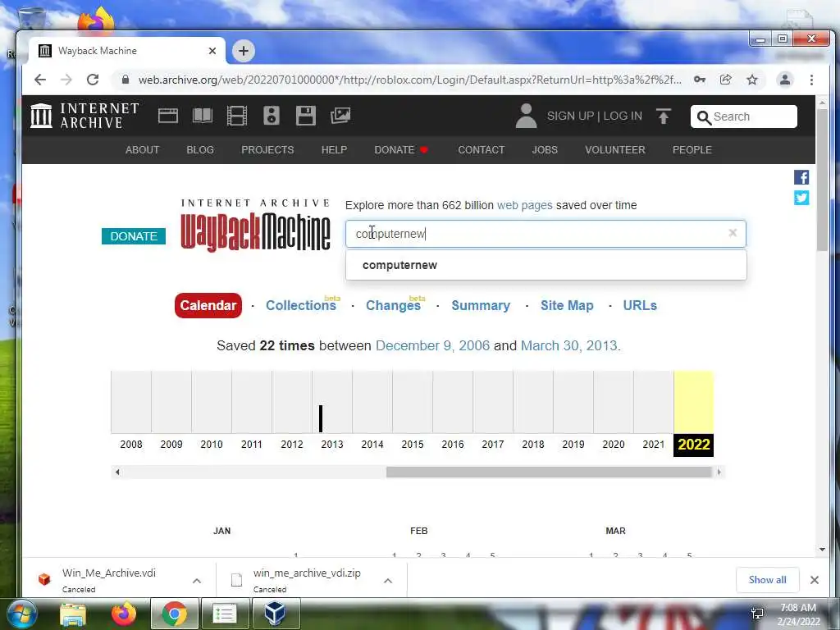840x630 pixels.
Task: Switch to the Changes tab
Action: (x=393, y=305)
